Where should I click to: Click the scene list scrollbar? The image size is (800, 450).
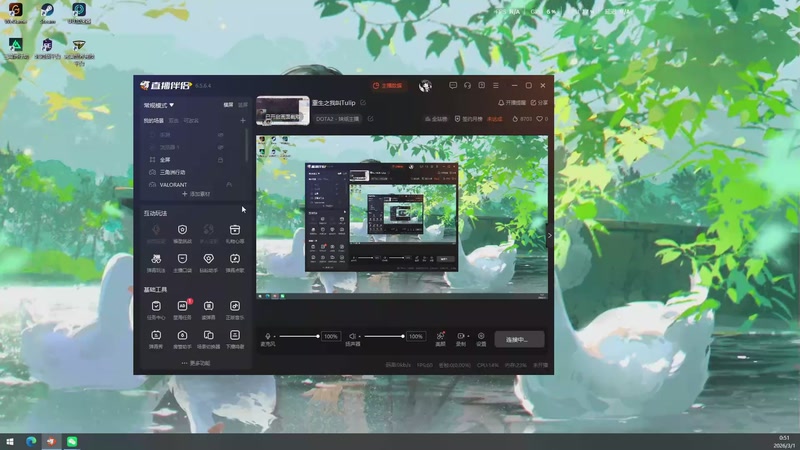(x=246, y=145)
